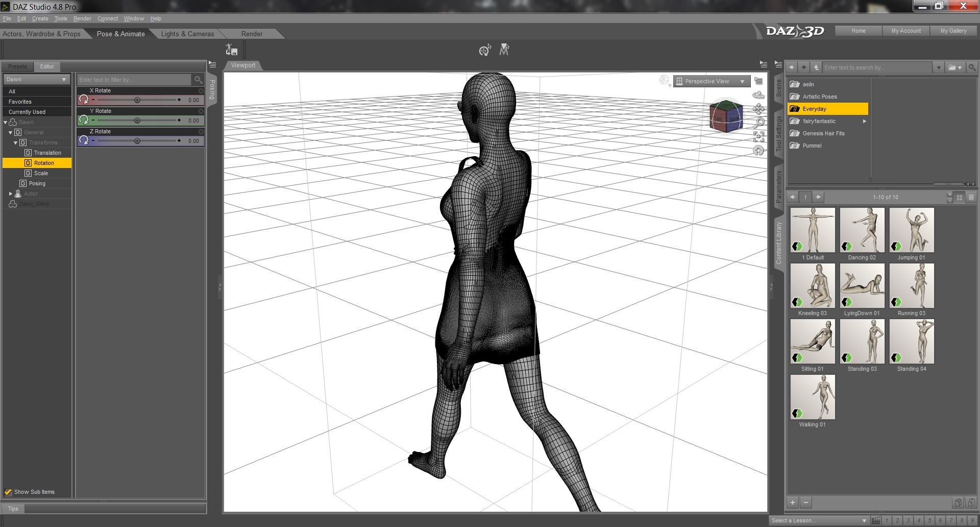
Task: Click the content library search magnifier
Action: coord(972,67)
